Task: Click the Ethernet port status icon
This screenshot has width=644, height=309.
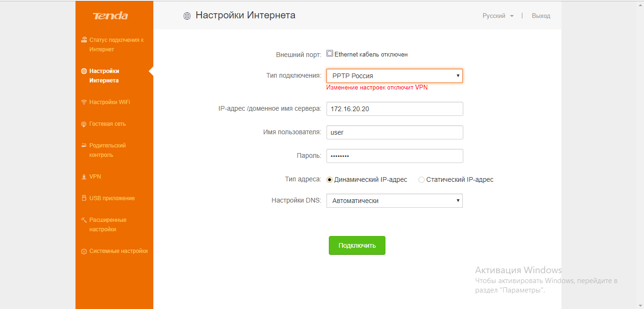Action: [x=330, y=54]
